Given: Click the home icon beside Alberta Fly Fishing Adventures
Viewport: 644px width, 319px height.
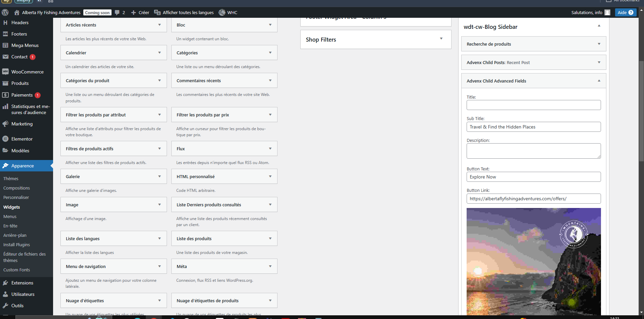Looking at the screenshot, I should click(17, 12).
